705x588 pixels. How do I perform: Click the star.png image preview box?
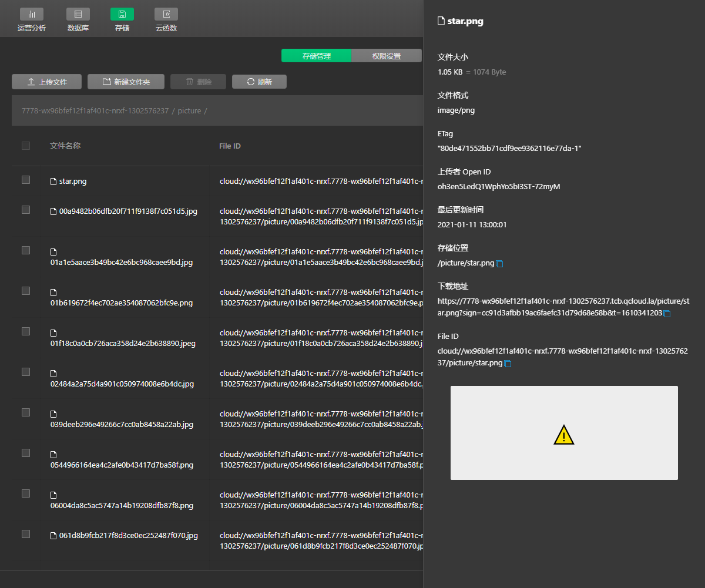tap(564, 433)
